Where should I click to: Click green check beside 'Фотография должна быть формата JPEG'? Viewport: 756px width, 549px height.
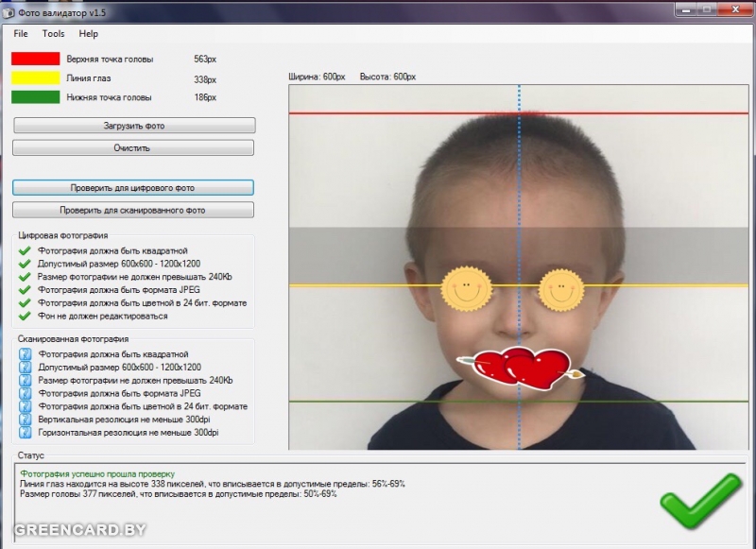[25, 290]
